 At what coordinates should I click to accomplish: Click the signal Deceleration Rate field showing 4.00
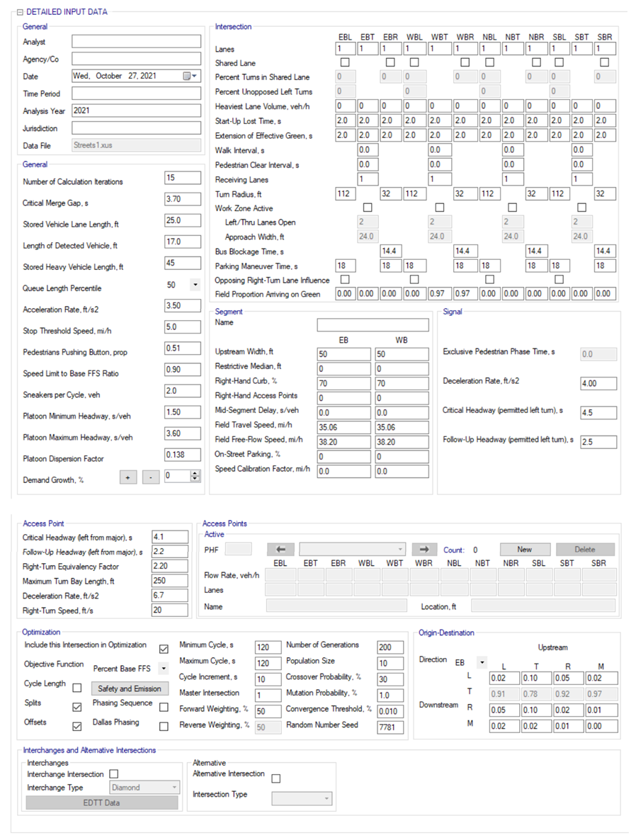pyautogui.click(x=598, y=384)
